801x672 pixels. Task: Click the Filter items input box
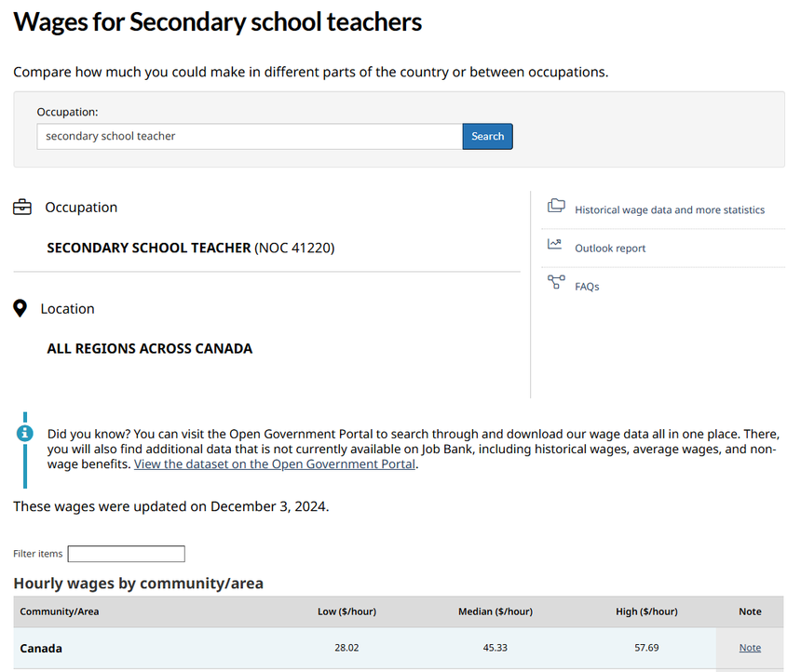click(126, 554)
